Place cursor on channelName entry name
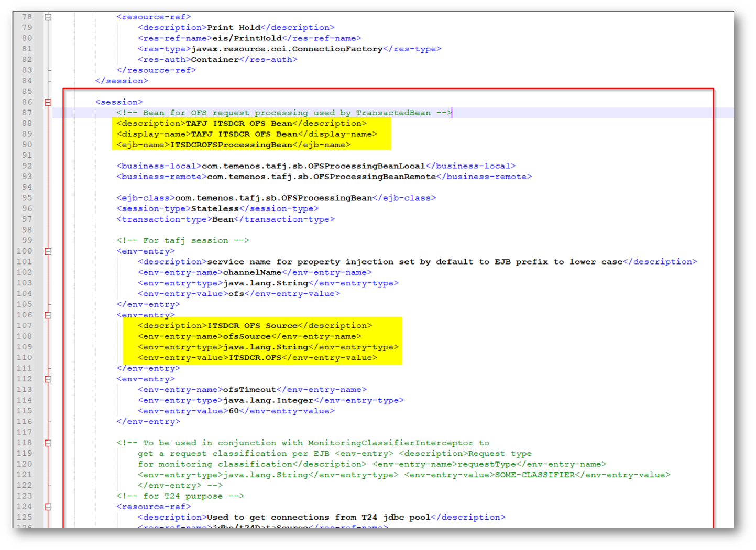Viewport: 756px width, 550px height. click(252, 272)
